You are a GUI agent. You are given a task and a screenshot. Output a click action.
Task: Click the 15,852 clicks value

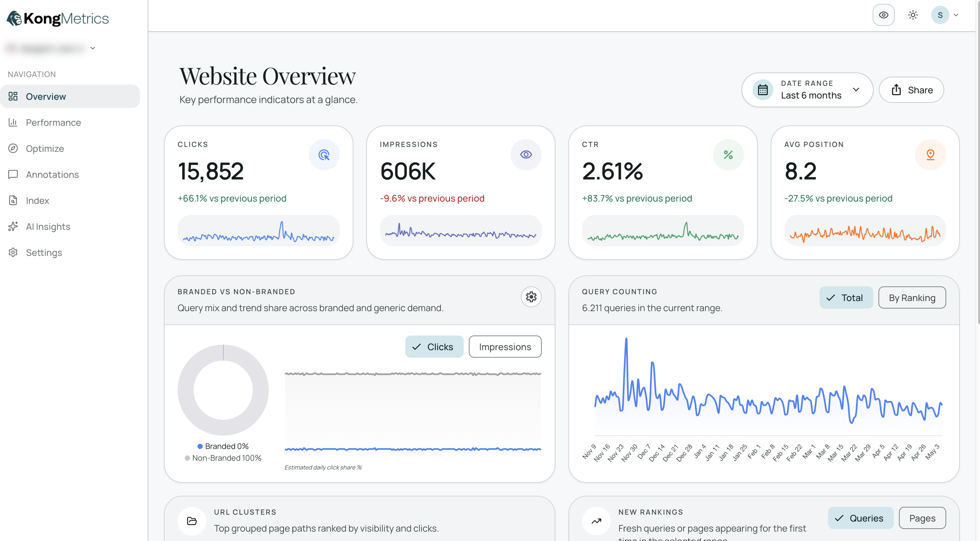coord(211,171)
